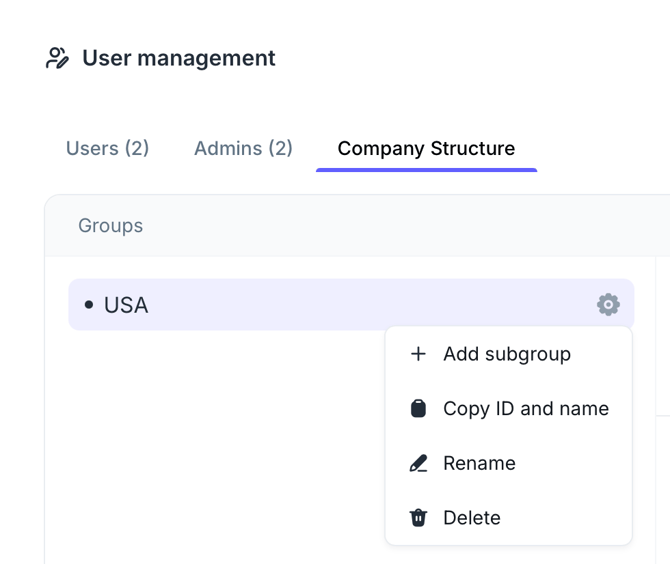Viewport: 670px width, 564px height.
Task: Click the bullet marker before USA
Action: click(x=89, y=305)
